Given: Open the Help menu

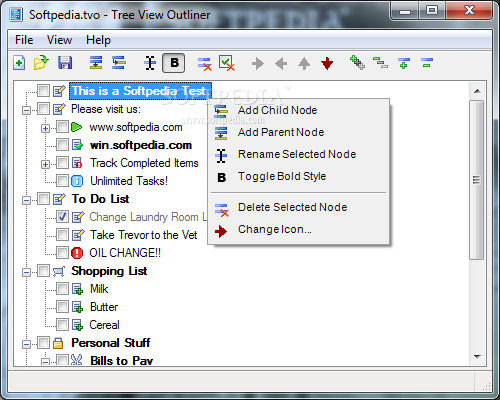Looking at the screenshot, I should (98, 40).
